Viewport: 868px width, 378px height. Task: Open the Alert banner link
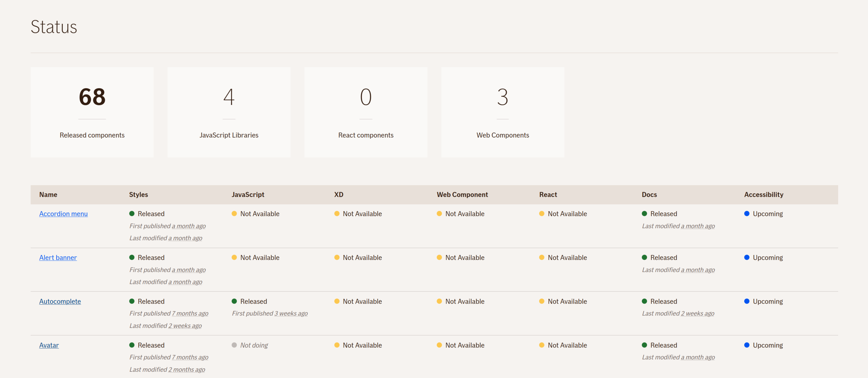click(58, 258)
